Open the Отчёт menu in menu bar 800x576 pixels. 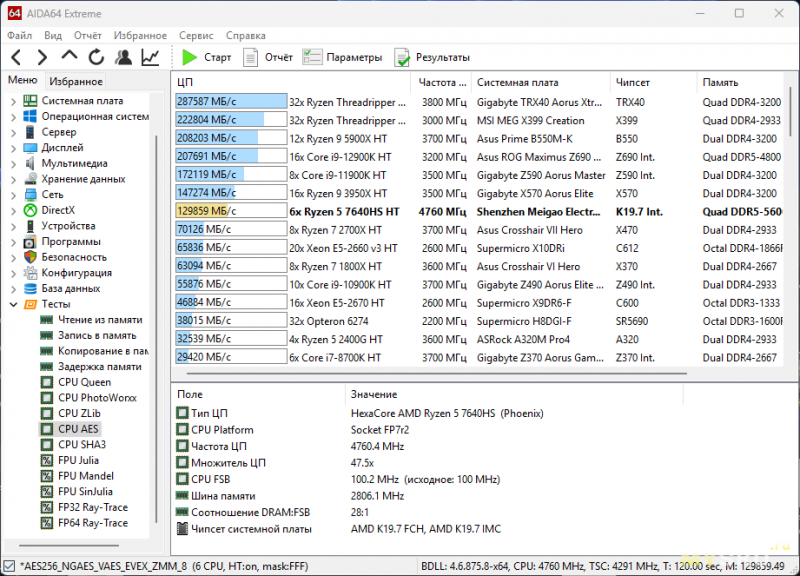(x=87, y=35)
